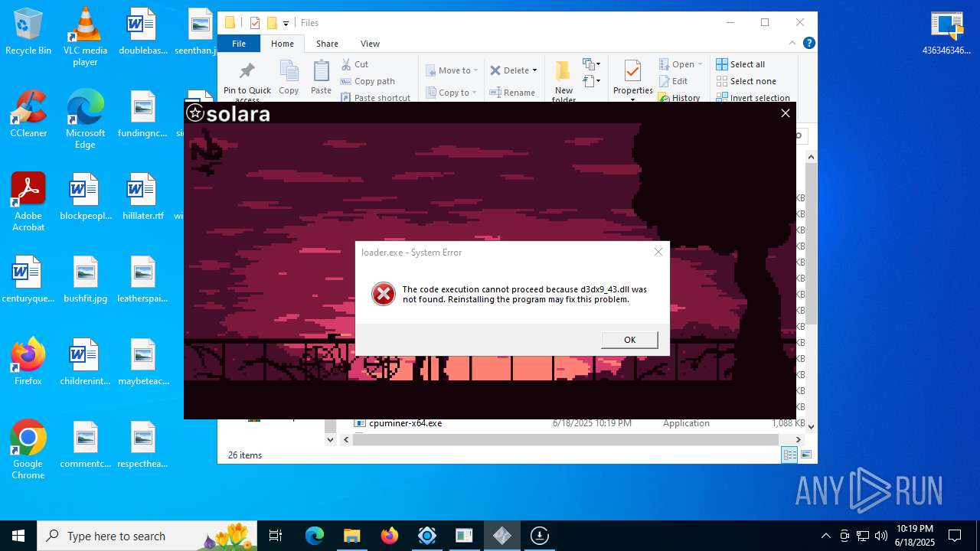980x551 pixels.
Task: Close the Solara window
Action: pos(785,113)
